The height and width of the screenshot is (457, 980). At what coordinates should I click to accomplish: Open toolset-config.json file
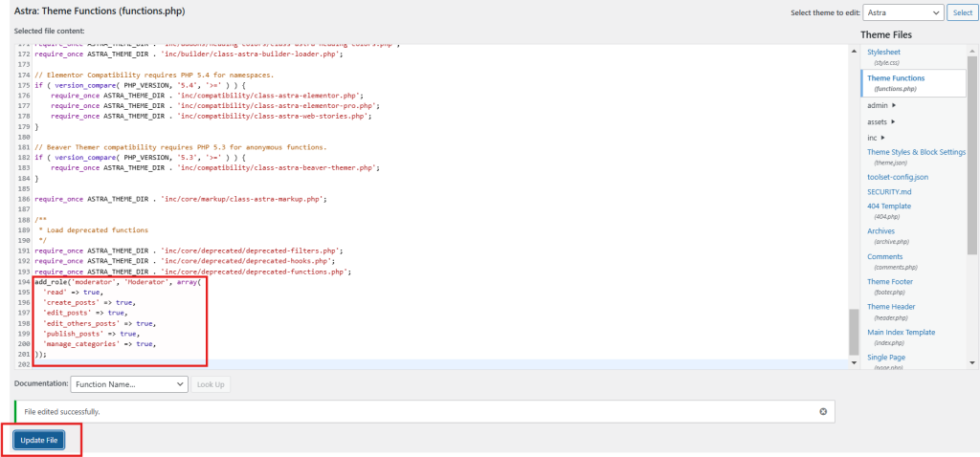coord(898,177)
